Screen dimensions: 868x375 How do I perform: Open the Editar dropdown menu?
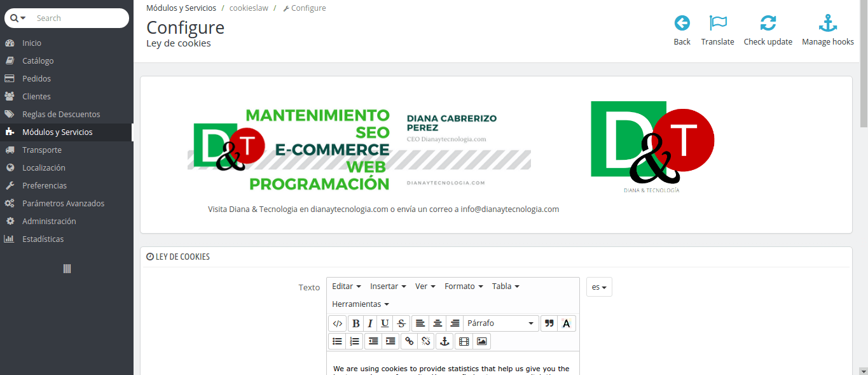click(347, 287)
